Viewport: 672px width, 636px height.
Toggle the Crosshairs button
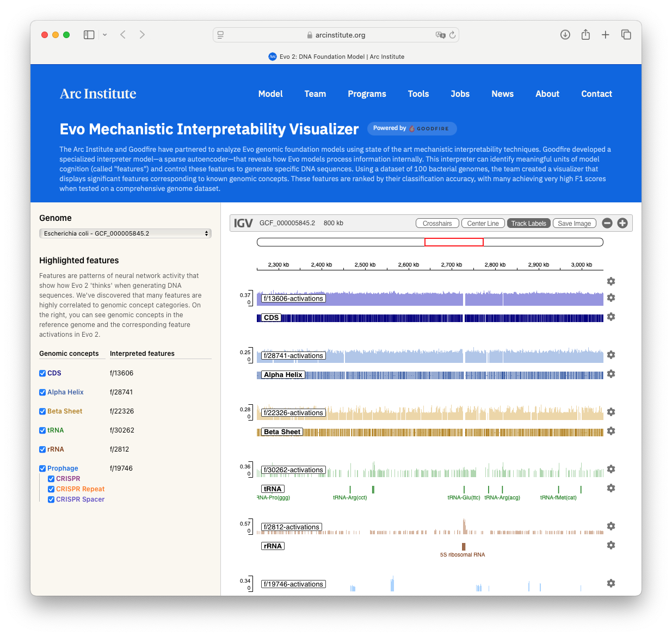(437, 224)
